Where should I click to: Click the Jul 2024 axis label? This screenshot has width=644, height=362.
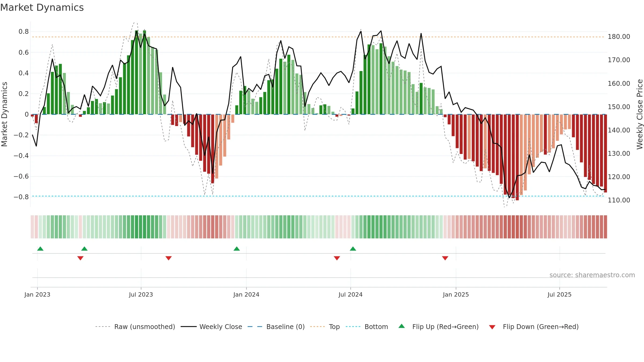[350, 294]
